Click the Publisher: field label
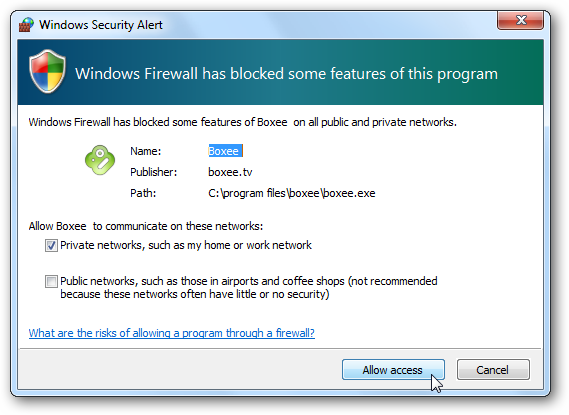This screenshot has height=415, width=569. pos(153,172)
